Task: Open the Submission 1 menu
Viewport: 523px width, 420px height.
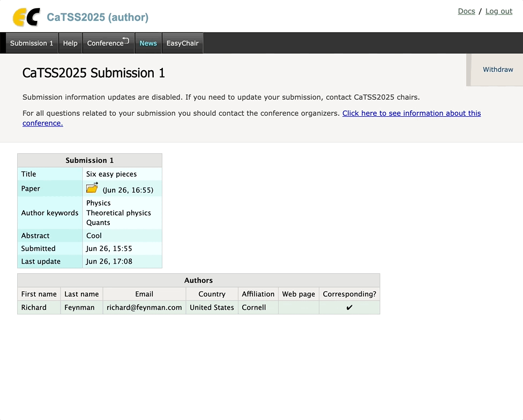Action: pyautogui.click(x=32, y=43)
